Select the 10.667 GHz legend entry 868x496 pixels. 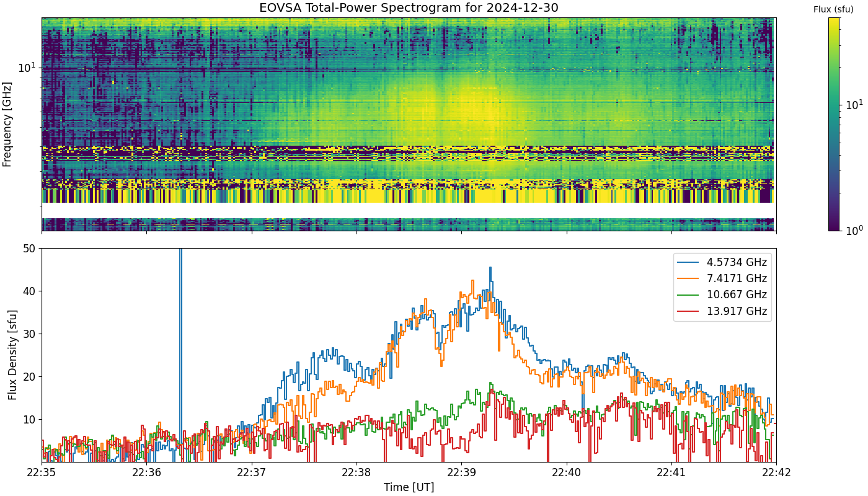[724, 294]
